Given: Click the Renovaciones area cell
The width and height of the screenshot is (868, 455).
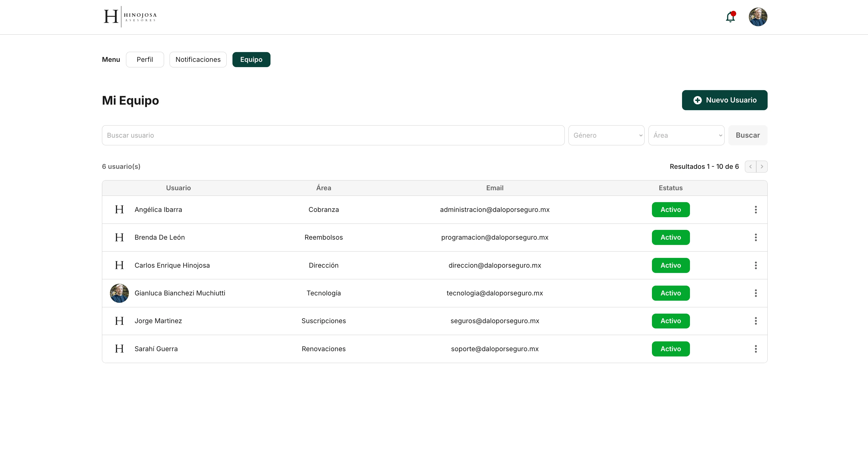Looking at the screenshot, I should (324, 349).
